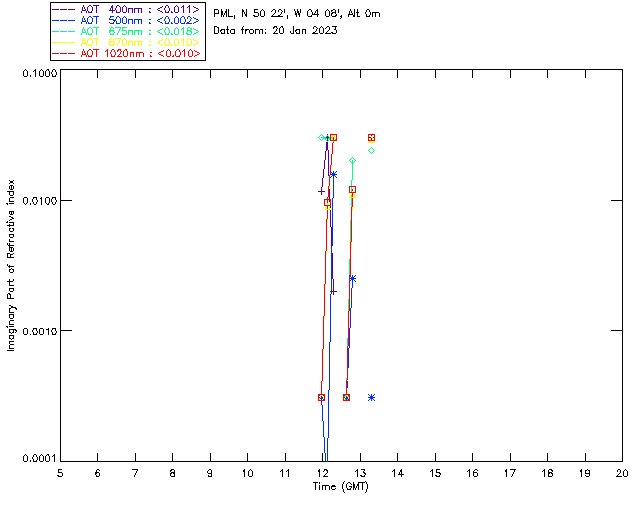640x512 pixels.
Task: Click the AOT 1020nm red legend entry
Action: pyautogui.click(x=128, y=53)
